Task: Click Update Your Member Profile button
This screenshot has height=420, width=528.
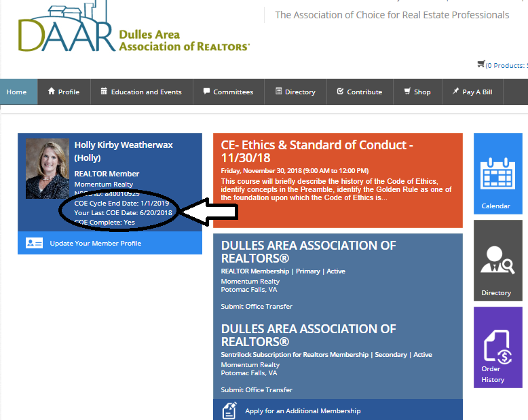Action: coord(110,243)
